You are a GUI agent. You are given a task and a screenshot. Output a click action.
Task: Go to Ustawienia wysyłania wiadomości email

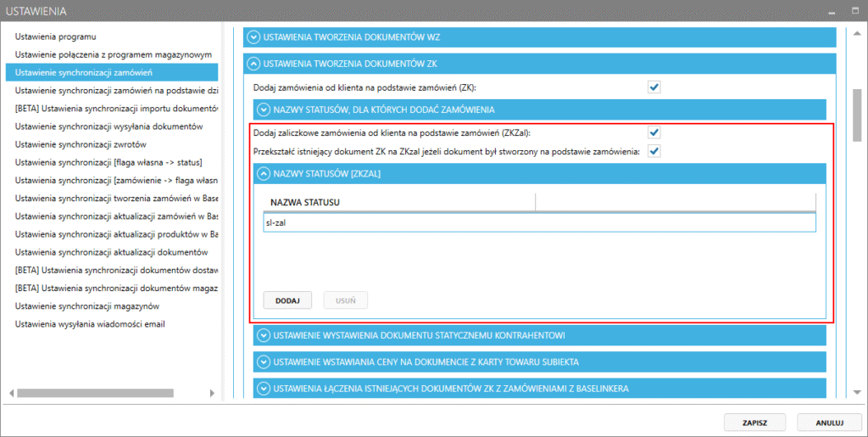(89, 324)
